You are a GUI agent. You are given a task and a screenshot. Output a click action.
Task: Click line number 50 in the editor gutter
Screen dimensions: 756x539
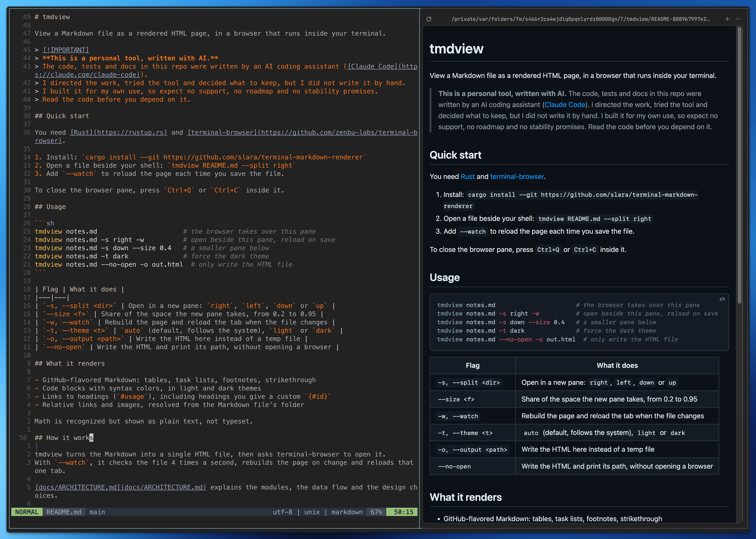point(23,438)
